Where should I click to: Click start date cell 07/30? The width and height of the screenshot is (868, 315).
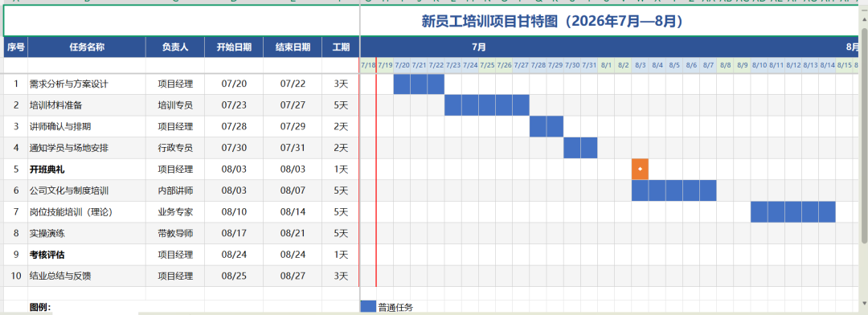pos(234,148)
